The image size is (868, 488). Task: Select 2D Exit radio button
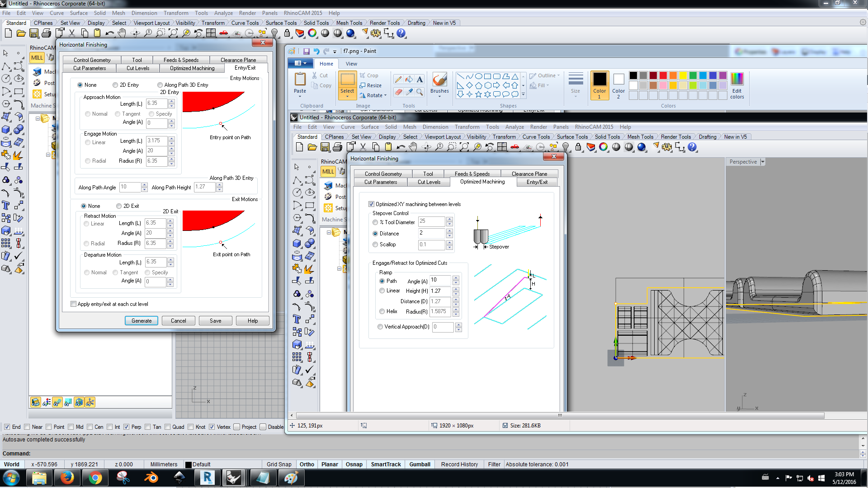119,206
